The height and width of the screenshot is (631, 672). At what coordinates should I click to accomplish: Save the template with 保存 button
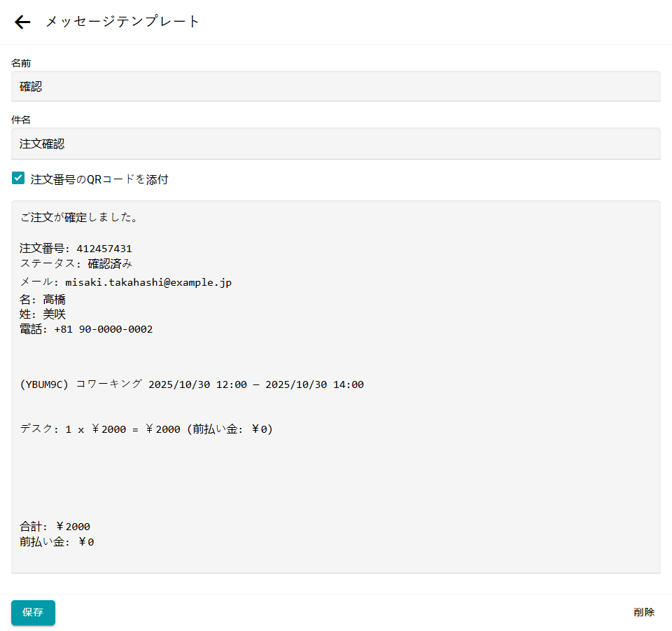click(33, 613)
